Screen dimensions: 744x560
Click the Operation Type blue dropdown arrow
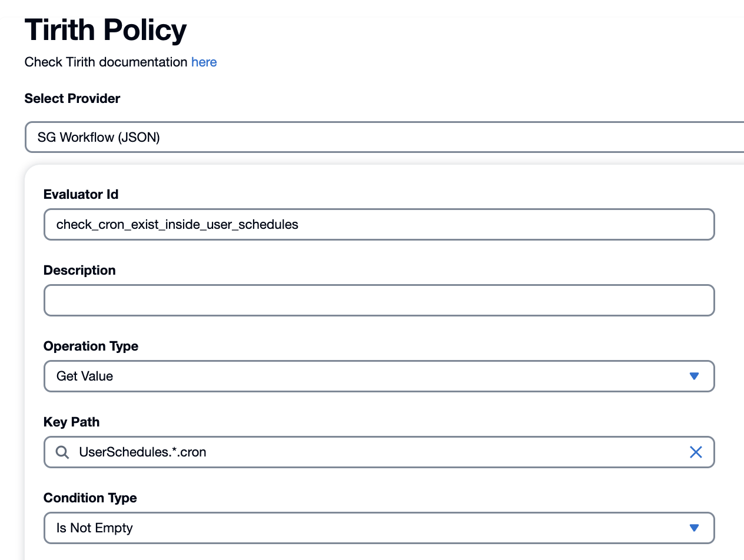[x=694, y=376]
